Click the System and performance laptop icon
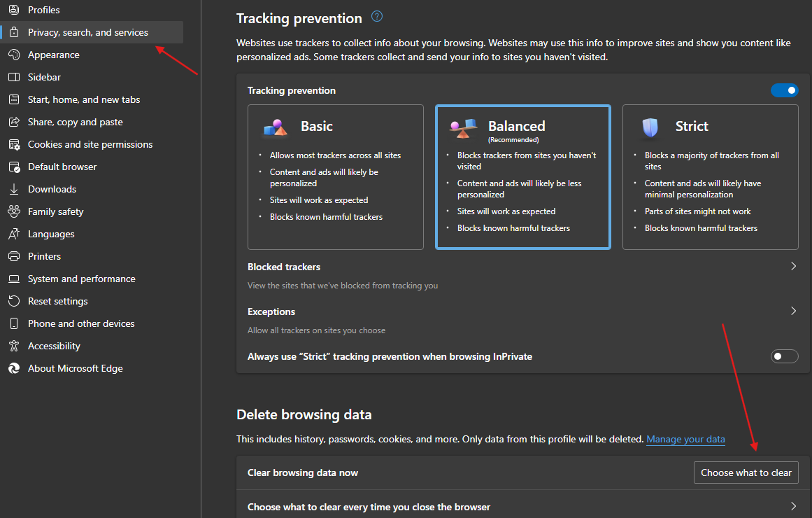 pyautogui.click(x=14, y=279)
